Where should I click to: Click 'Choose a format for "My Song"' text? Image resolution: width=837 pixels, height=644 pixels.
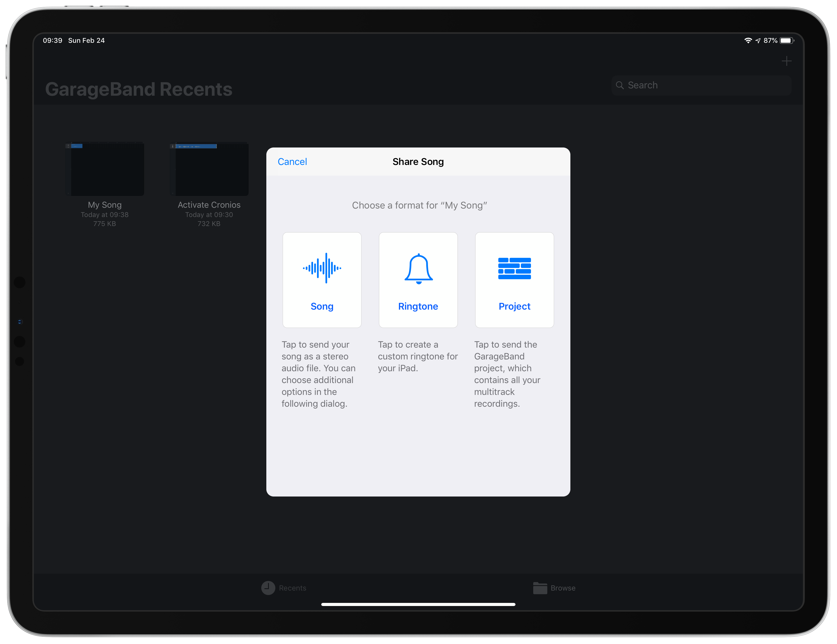(x=419, y=205)
